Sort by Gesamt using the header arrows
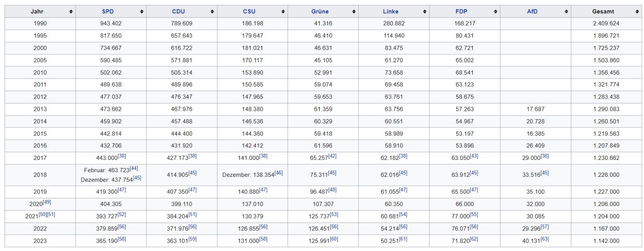 [637, 12]
